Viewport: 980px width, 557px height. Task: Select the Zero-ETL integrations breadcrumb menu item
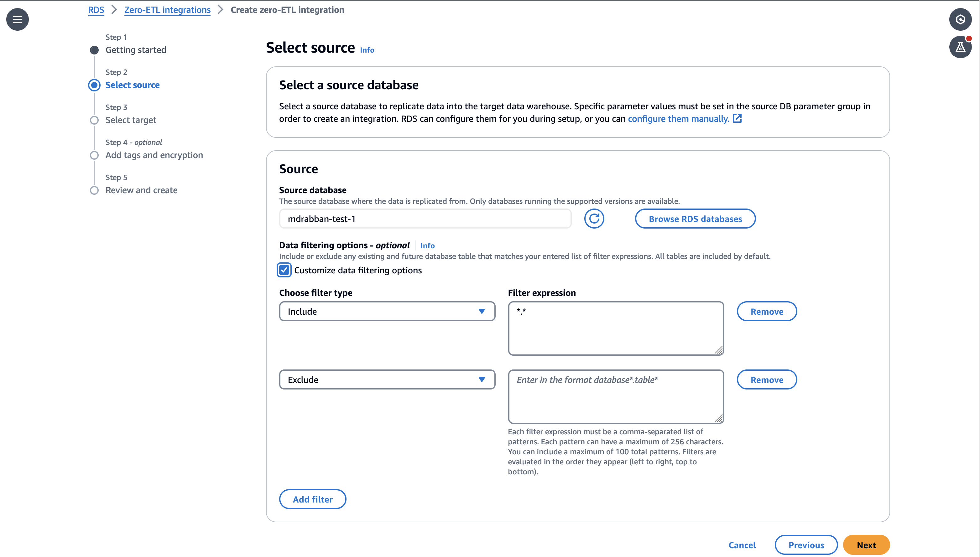(168, 9)
